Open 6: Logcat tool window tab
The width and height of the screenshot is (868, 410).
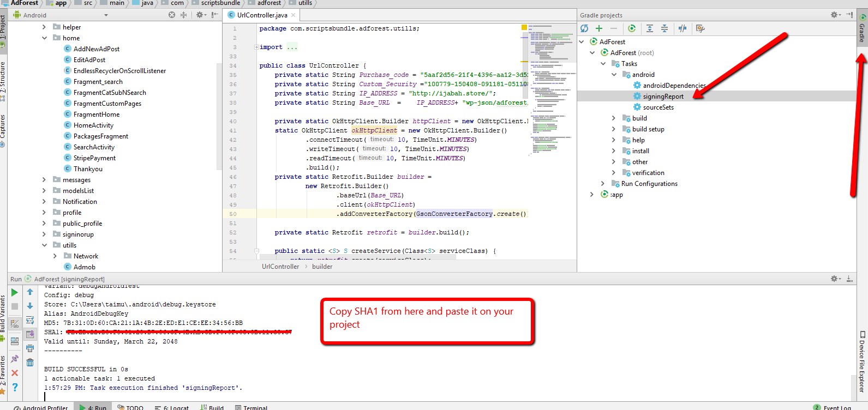coord(171,407)
